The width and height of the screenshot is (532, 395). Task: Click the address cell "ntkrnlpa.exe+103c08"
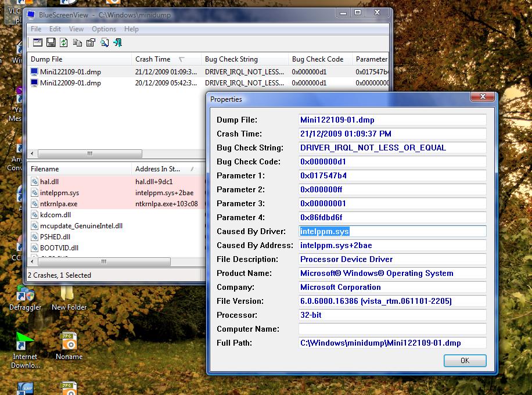tap(166, 204)
